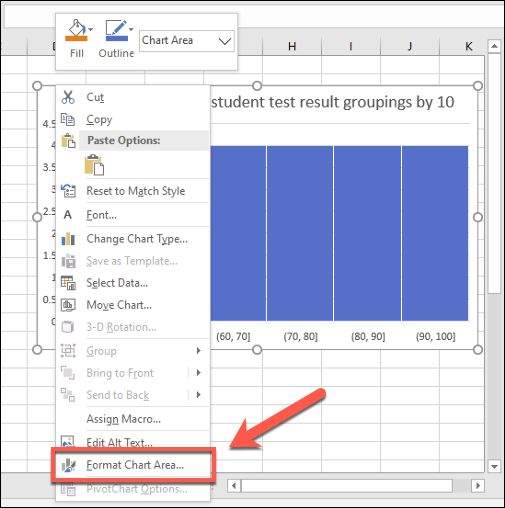This screenshot has width=505, height=508.
Task: Expand the Fill color dropdown arrow
Action: [91, 29]
